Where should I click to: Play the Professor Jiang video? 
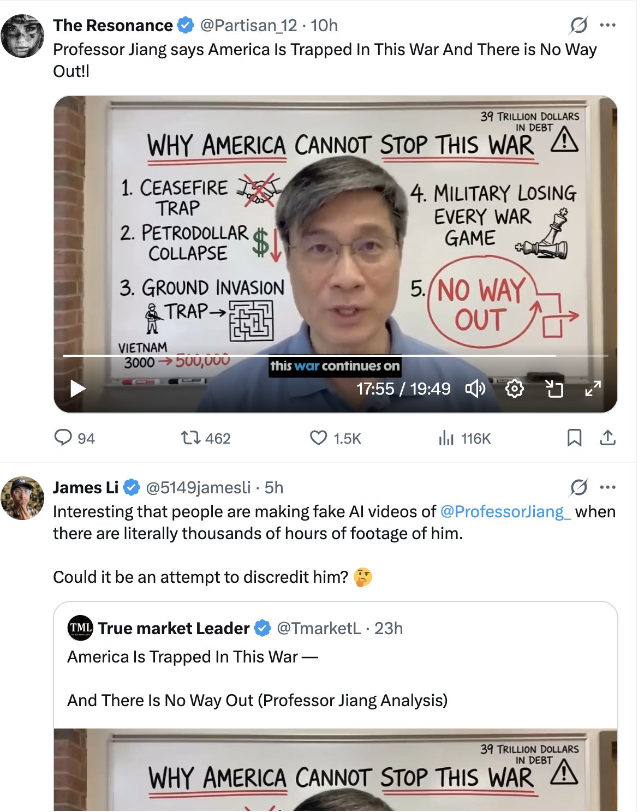tap(78, 389)
